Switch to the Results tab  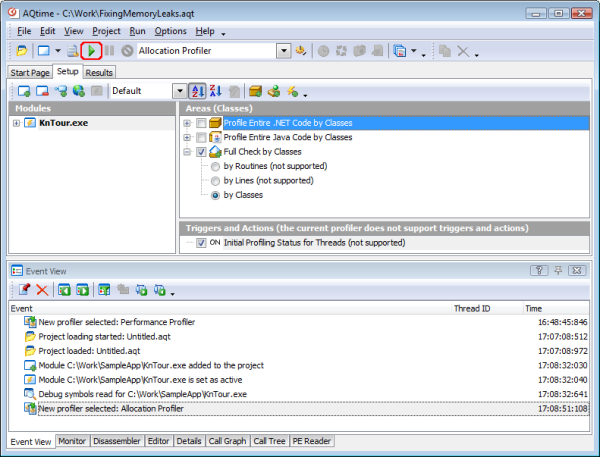(x=99, y=73)
